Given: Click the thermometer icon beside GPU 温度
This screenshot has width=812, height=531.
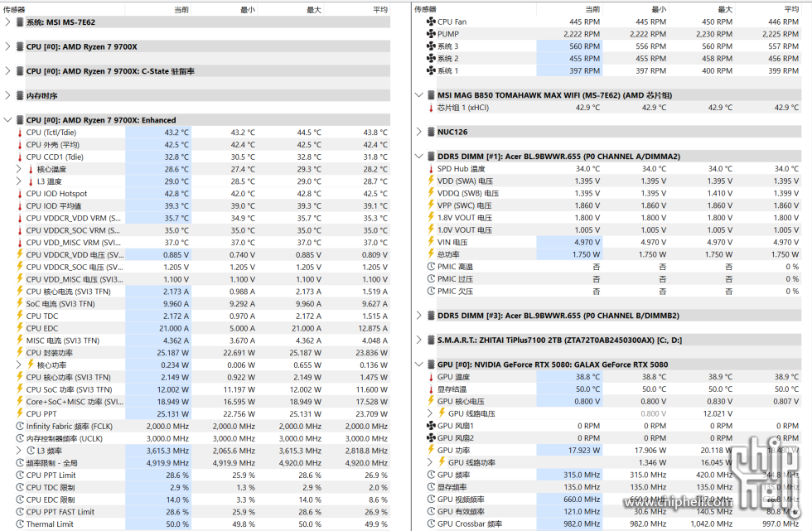Looking at the screenshot, I should (431, 377).
